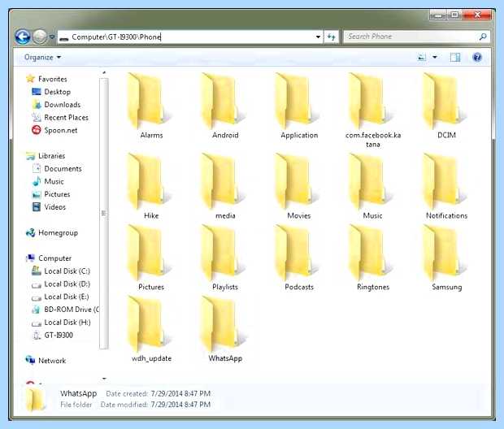Click the navigation pane scroll down arrow
This screenshot has height=429, width=504.
tap(104, 379)
